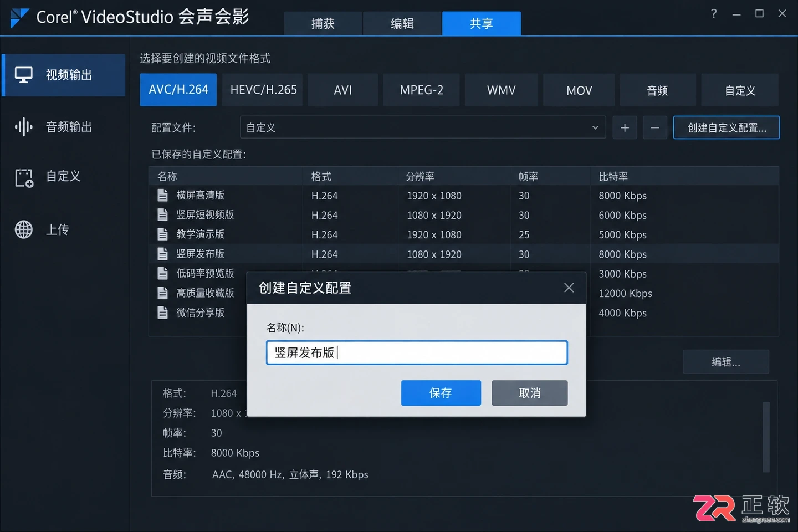Click the minus icon to remove profile
Viewport: 798px width, 532px height.
655,128
